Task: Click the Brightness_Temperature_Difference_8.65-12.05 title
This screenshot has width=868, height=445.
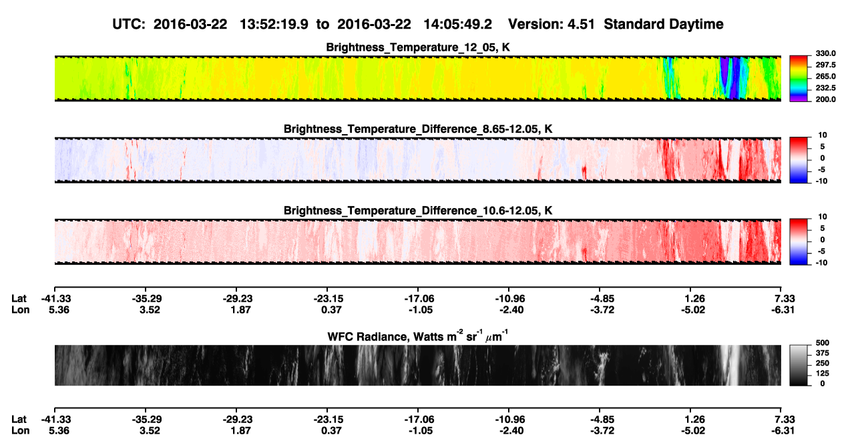Action: click(x=418, y=129)
